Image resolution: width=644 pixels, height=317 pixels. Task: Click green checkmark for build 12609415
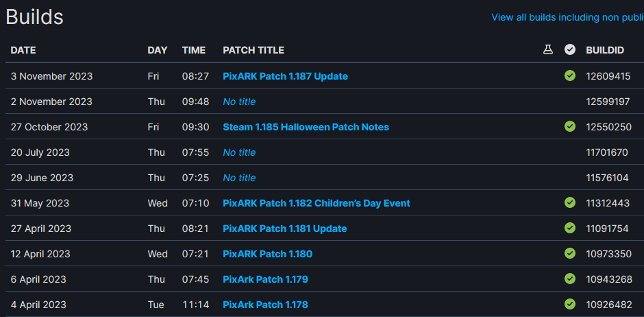coord(569,75)
